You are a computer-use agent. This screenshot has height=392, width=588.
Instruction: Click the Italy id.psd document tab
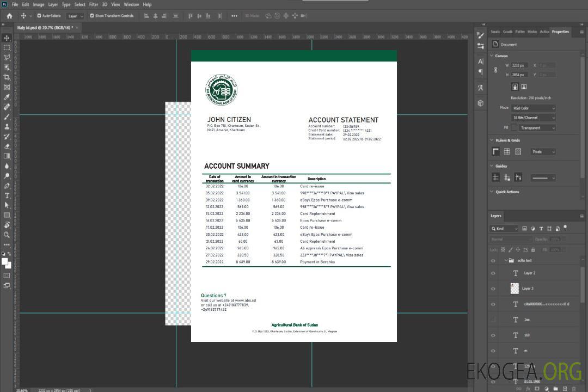[45, 27]
